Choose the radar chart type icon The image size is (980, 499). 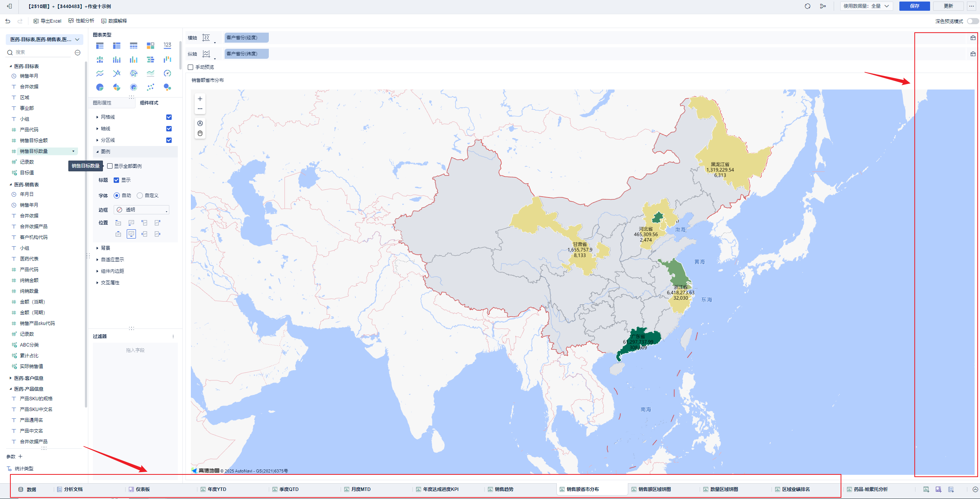[x=134, y=73]
